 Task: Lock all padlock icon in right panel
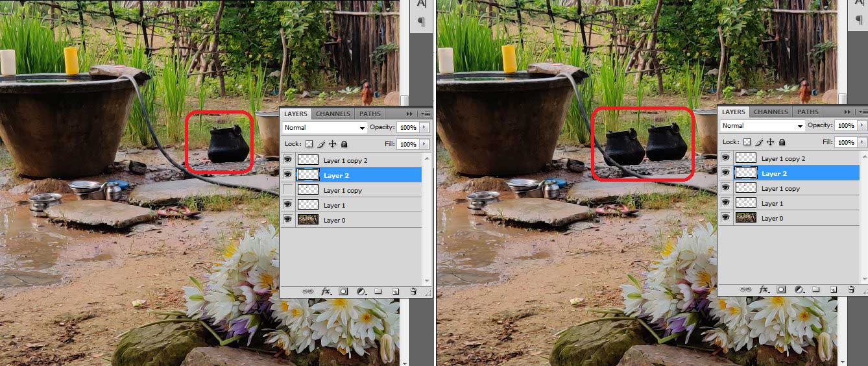[x=782, y=142]
